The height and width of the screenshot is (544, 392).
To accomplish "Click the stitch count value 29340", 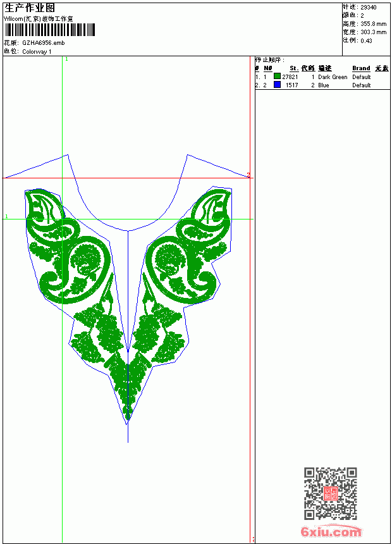I will point(369,8).
